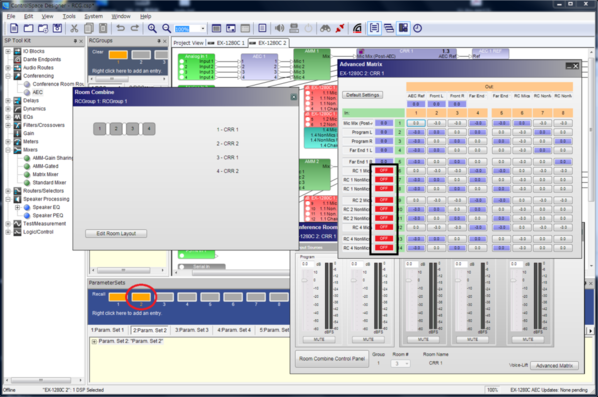
Task: Toggle the RC 1 Mics OFF button
Action: 384,170
